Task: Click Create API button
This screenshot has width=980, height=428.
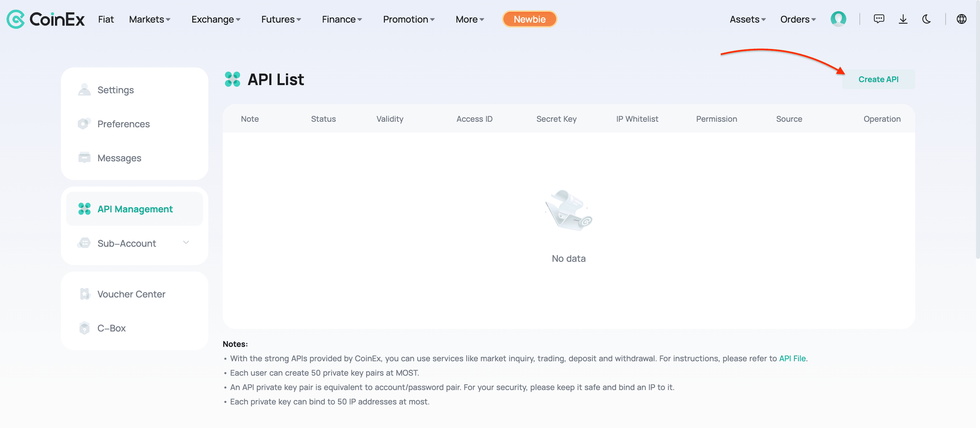Action: tap(878, 79)
